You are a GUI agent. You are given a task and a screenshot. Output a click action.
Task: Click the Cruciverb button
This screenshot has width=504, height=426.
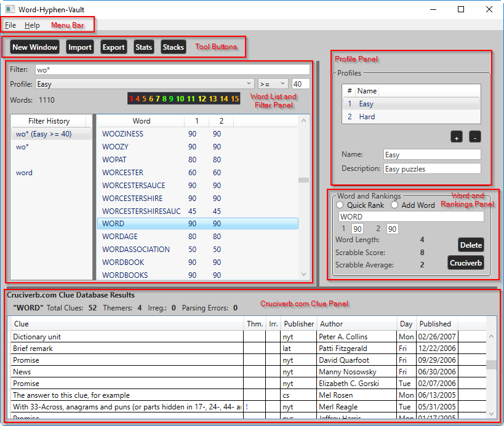pos(466,263)
